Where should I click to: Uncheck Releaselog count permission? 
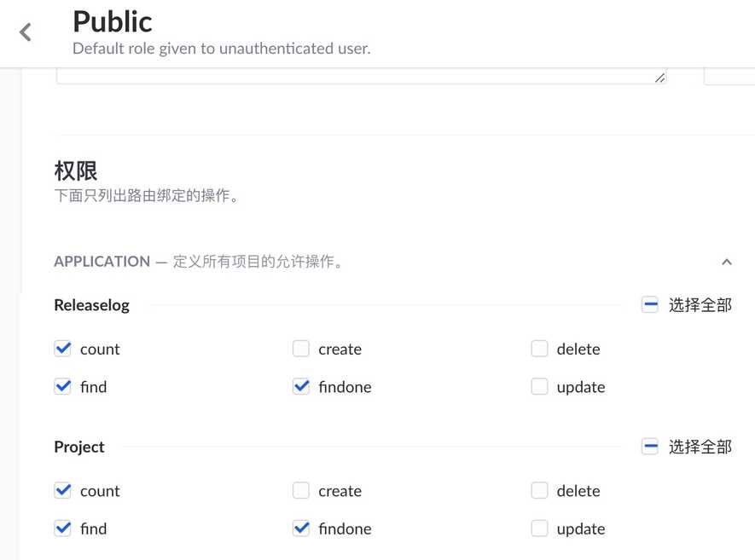coord(62,349)
